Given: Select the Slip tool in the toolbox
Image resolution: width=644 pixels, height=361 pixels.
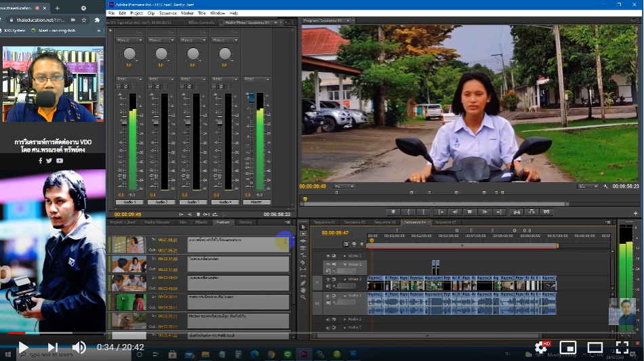Looking at the screenshot, I should click(303, 269).
